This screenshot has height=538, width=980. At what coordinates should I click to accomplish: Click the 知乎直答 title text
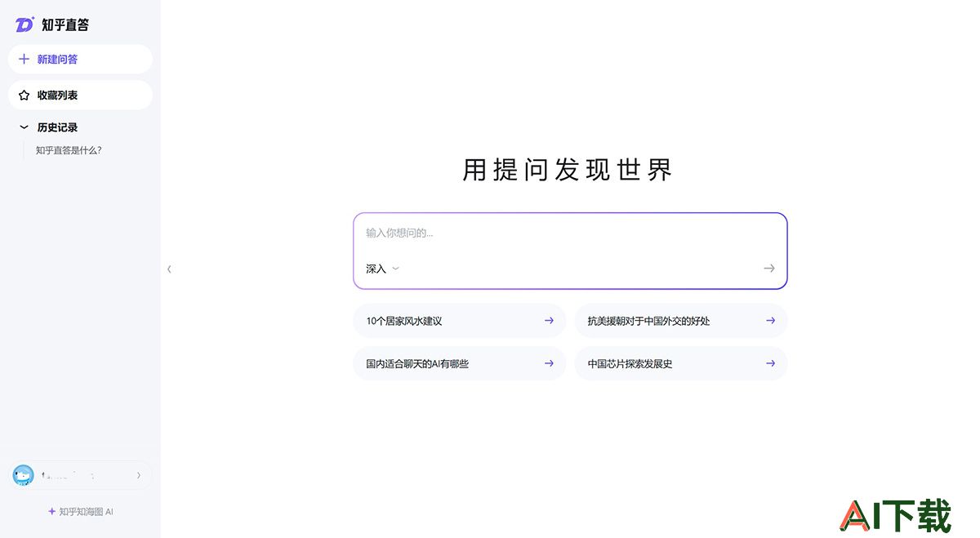click(x=65, y=25)
